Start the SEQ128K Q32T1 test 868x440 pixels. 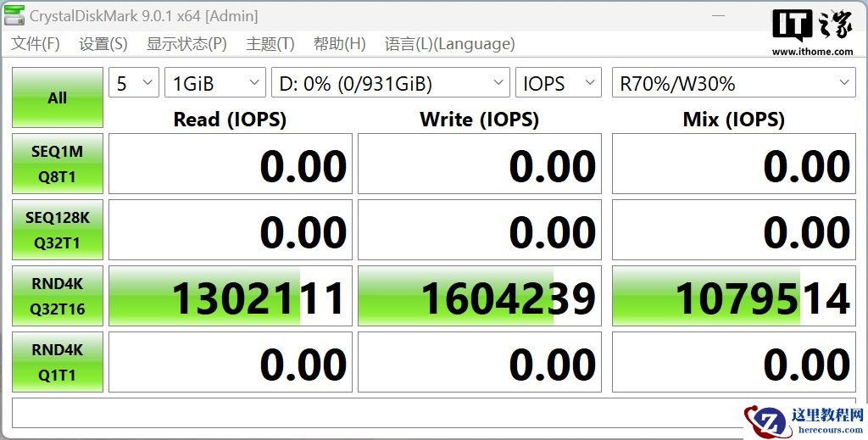coord(58,230)
